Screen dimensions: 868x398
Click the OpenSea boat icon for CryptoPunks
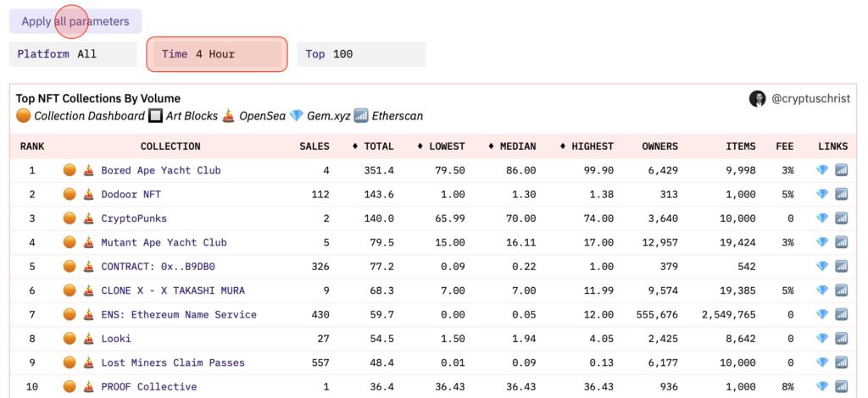click(87, 218)
